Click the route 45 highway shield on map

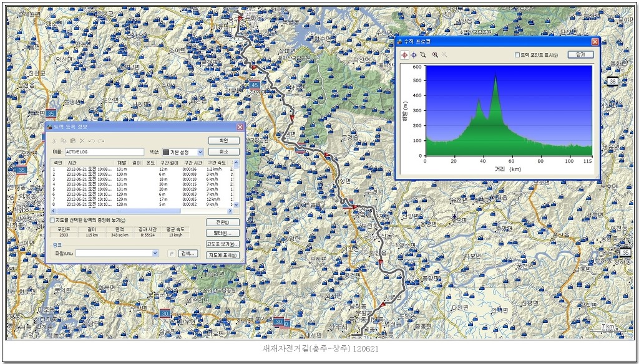coord(255,85)
